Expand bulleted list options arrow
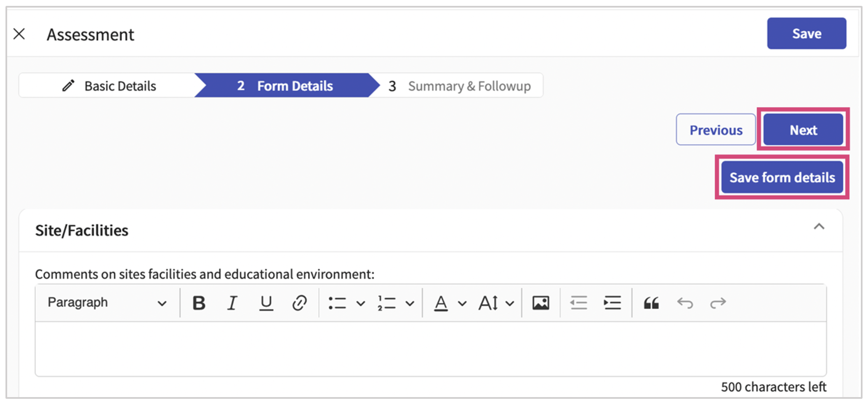Image resolution: width=868 pixels, height=403 pixels. [x=360, y=303]
